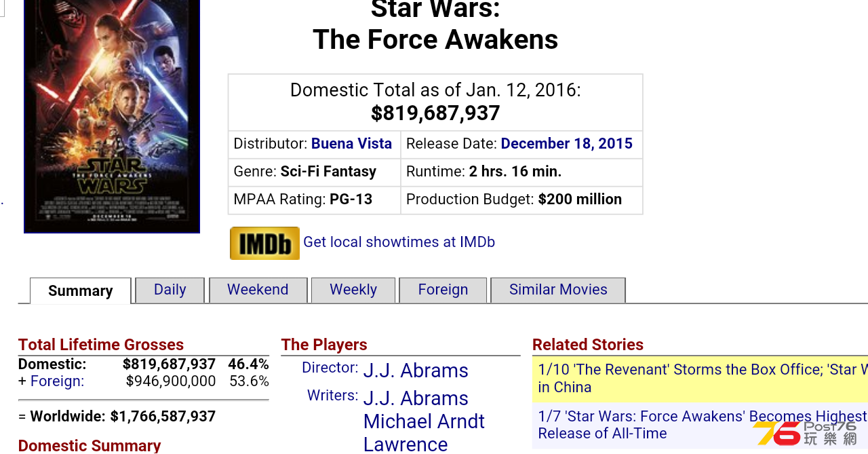Viewport: 868px width, 454px height.
Task: Click writer J.J. Abrams link
Action: (416, 398)
